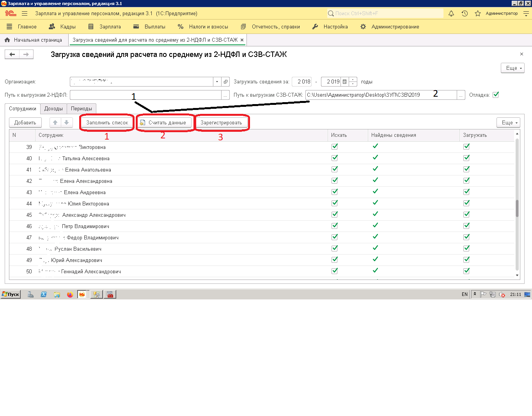Toggle Загружать for Елена Анатольевна
The height and width of the screenshot is (416, 532).
466,169
